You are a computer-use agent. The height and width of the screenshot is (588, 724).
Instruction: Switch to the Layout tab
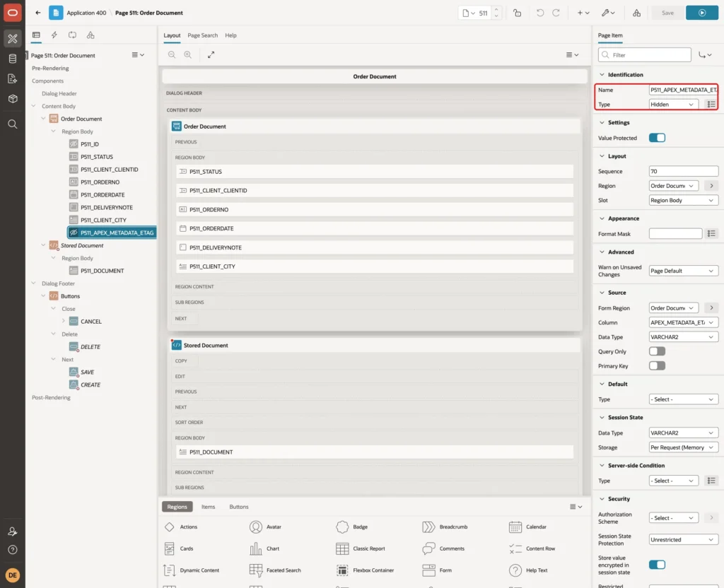172,35
